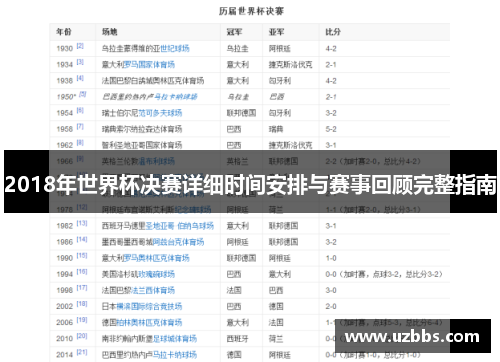This screenshot has width=500, height=362.
Task: Select the 1994 score with penalty shootout details
Action: [x=384, y=274]
